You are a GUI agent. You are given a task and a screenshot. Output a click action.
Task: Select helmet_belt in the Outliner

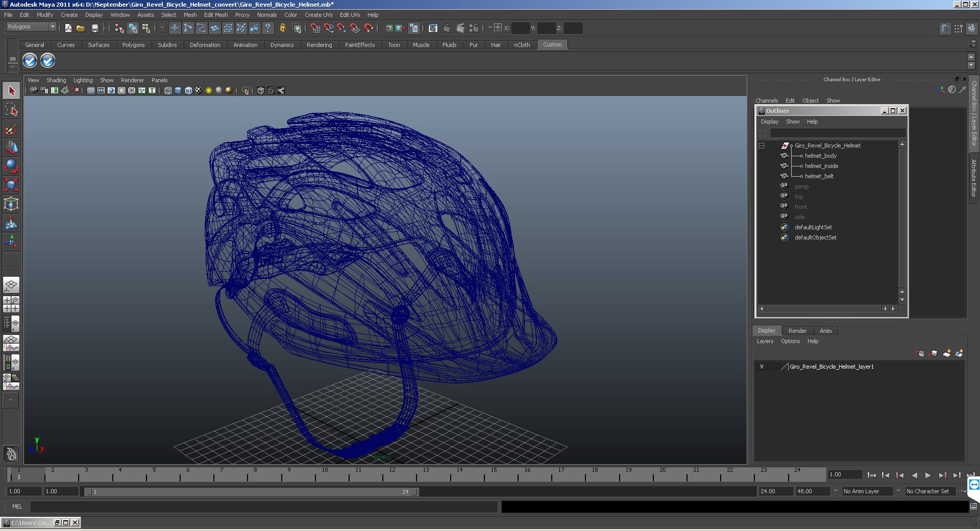(x=819, y=176)
